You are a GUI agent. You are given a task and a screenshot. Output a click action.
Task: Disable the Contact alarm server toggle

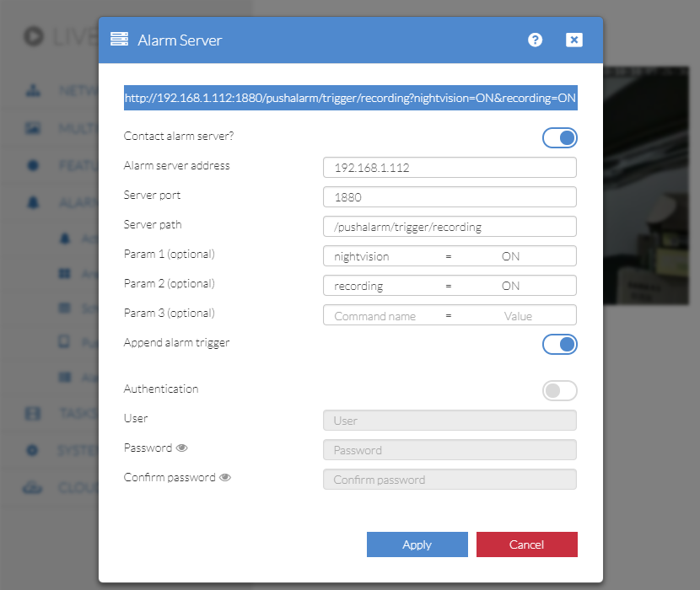coord(560,137)
